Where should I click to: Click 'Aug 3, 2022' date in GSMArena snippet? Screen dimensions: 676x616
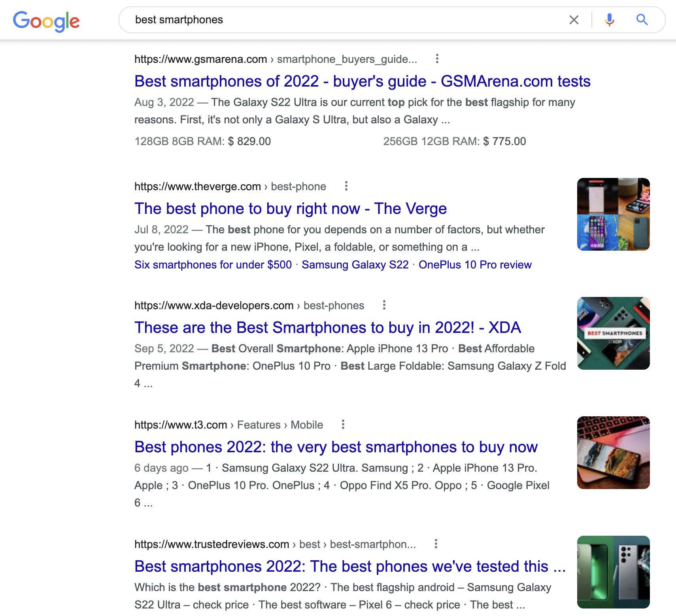164,102
